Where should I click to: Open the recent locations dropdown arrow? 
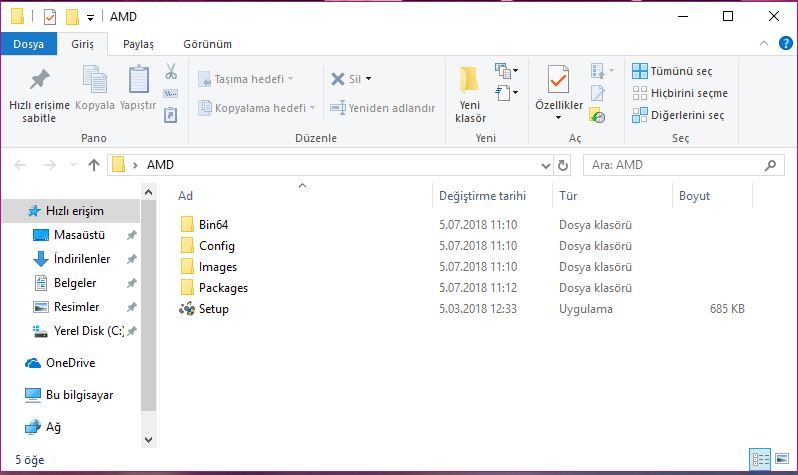73,165
